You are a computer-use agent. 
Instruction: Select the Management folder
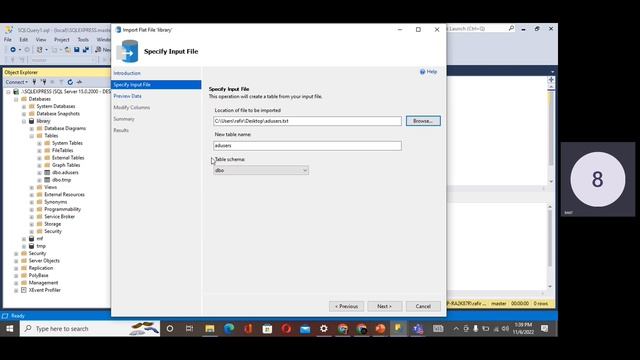[x=43, y=283]
